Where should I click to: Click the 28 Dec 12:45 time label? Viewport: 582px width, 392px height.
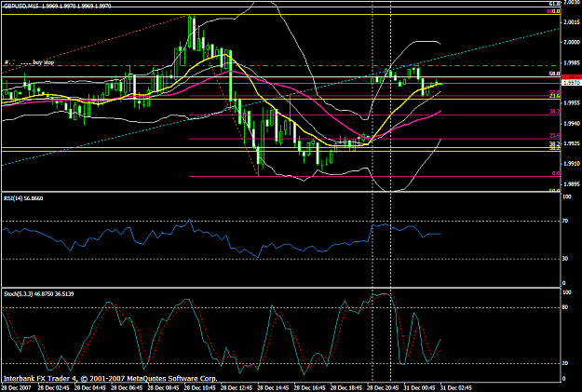click(x=237, y=388)
